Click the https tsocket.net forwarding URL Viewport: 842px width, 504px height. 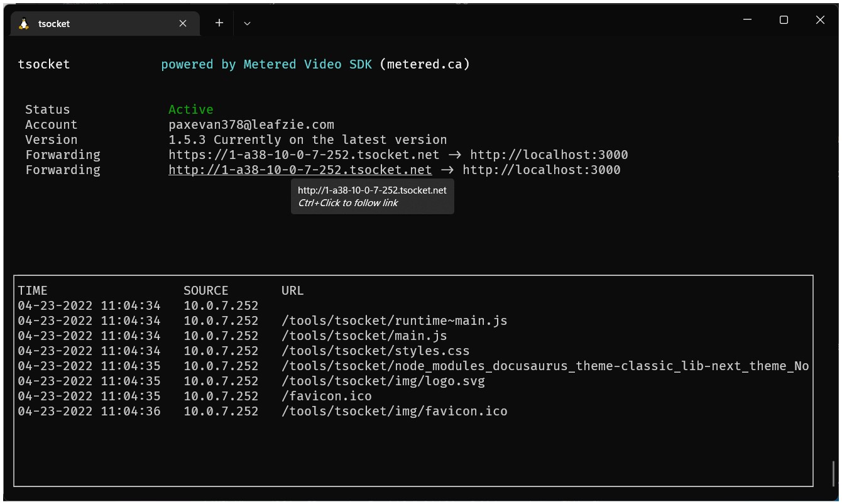click(303, 155)
